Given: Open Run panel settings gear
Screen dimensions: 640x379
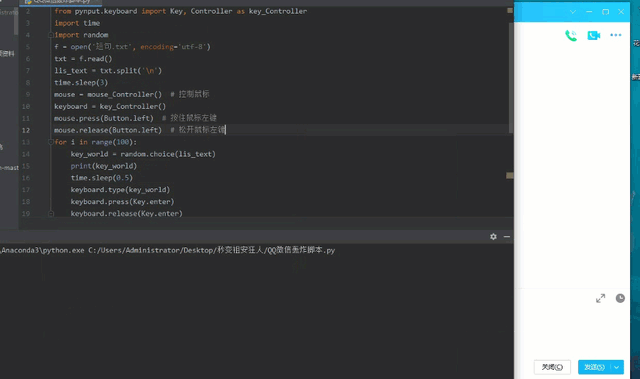Looking at the screenshot, I should pyautogui.click(x=493, y=237).
